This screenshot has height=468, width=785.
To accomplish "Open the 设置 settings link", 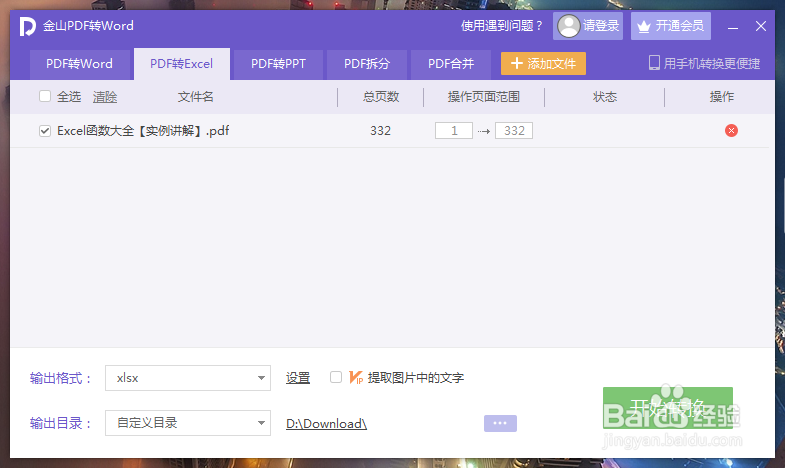I will tap(298, 378).
